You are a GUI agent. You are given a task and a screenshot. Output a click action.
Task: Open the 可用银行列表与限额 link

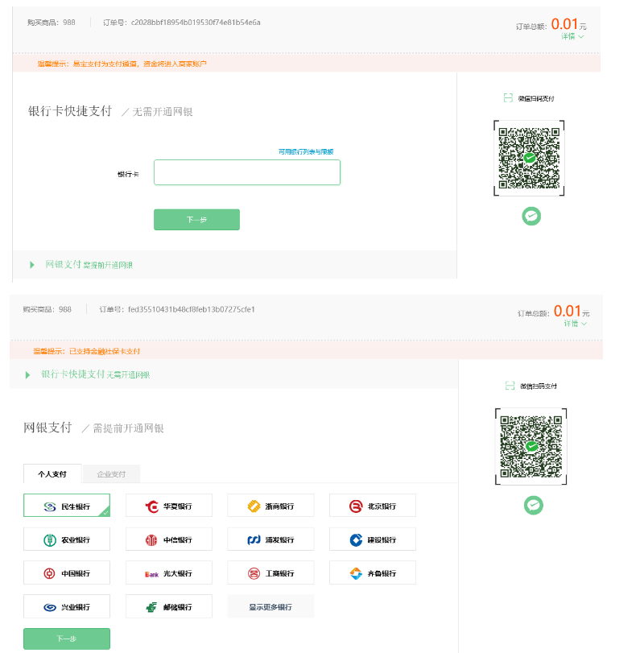pos(306,151)
